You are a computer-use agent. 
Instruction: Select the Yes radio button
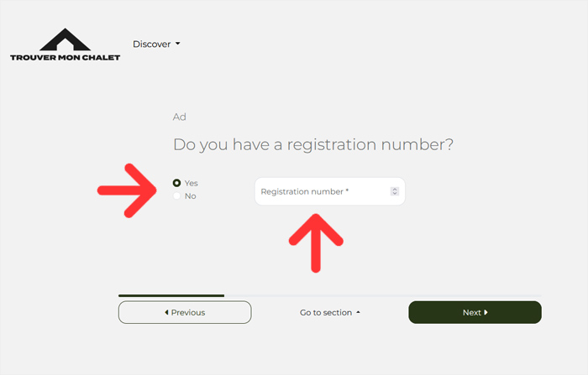point(176,183)
